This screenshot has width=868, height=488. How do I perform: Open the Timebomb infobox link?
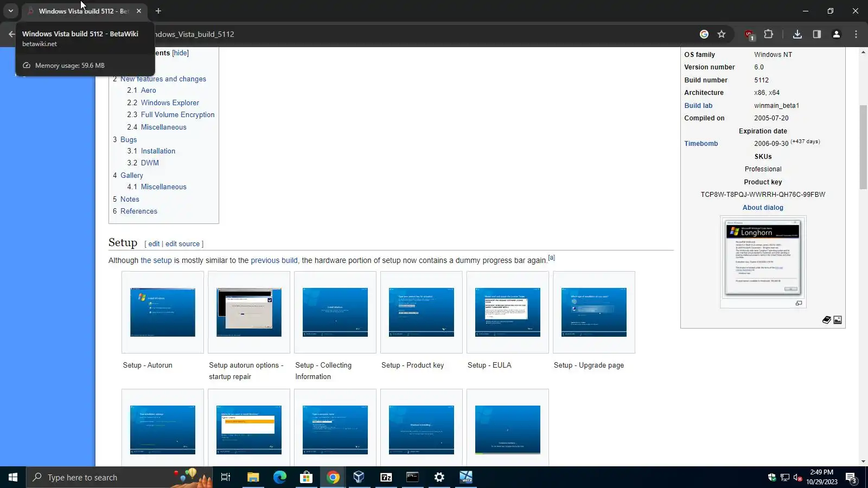click(701, 143)
